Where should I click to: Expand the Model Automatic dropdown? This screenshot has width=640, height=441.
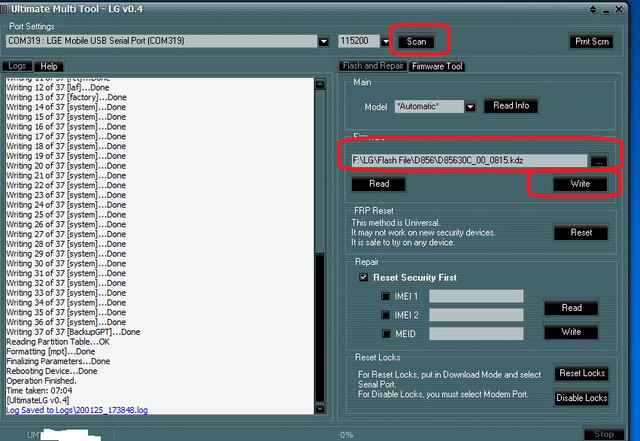coord(470,107)
